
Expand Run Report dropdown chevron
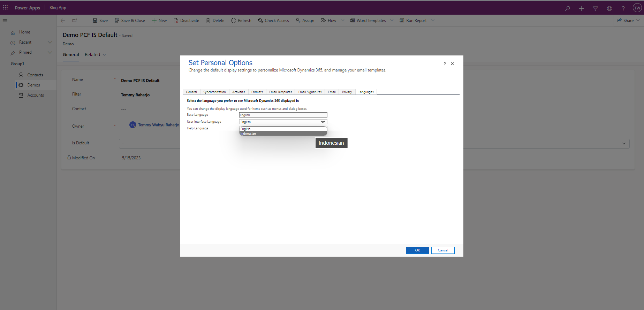tap(433, 21)
